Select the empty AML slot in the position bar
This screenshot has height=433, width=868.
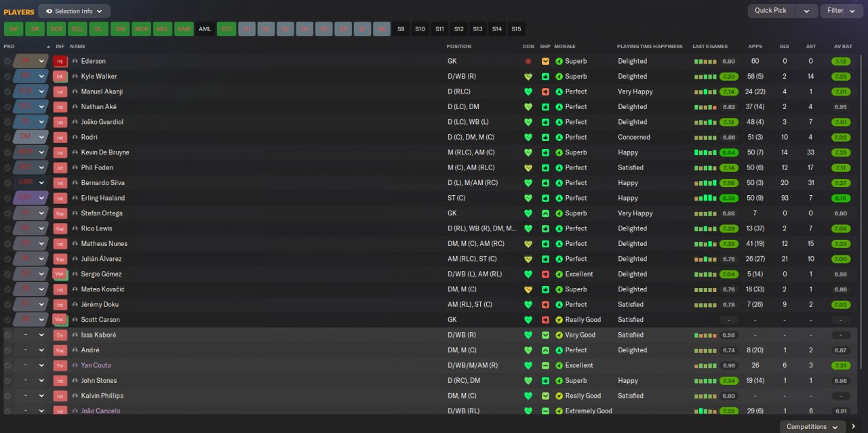[205, 29]
